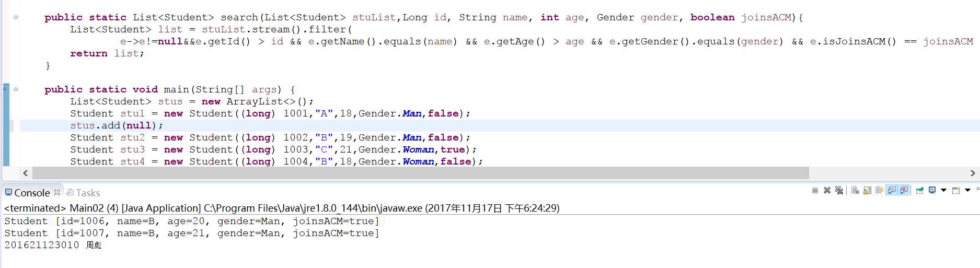980x268 pixels.
Task: Click the editor horizontal scrollbar left arrow
Action: [x=26, y=173]
